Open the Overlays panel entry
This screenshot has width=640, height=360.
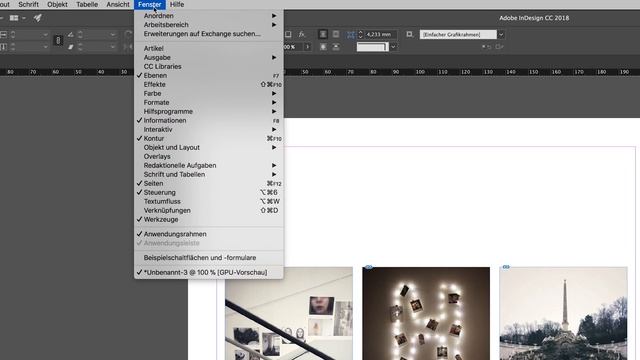(x=209, y=156)
